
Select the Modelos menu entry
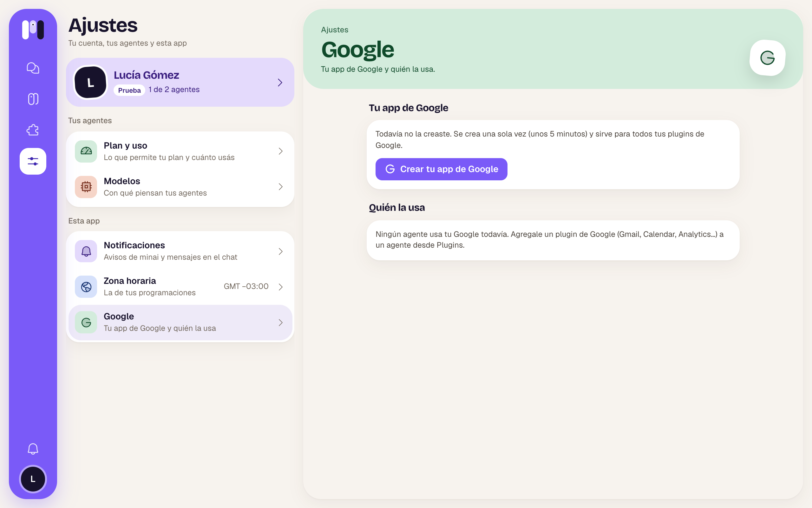coord(180,187)
